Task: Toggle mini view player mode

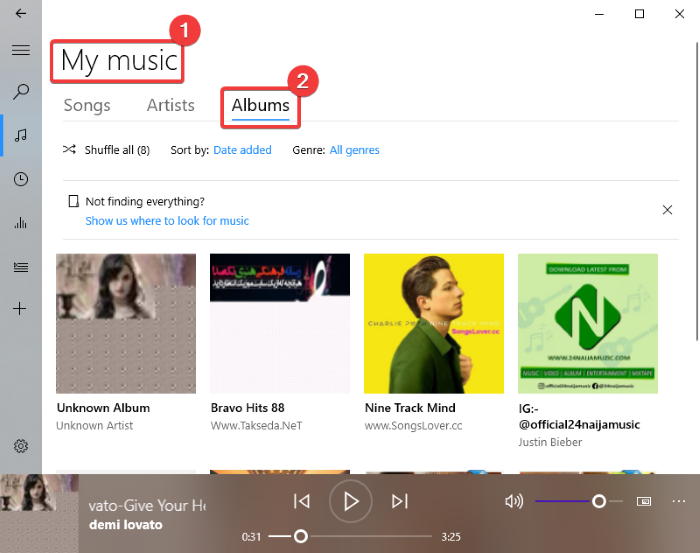Action: (644, 501)
